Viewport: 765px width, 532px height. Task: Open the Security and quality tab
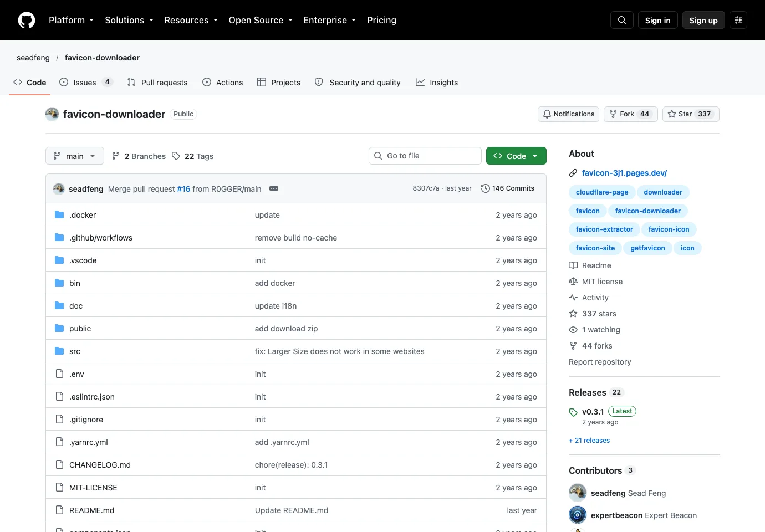(358, 83)
